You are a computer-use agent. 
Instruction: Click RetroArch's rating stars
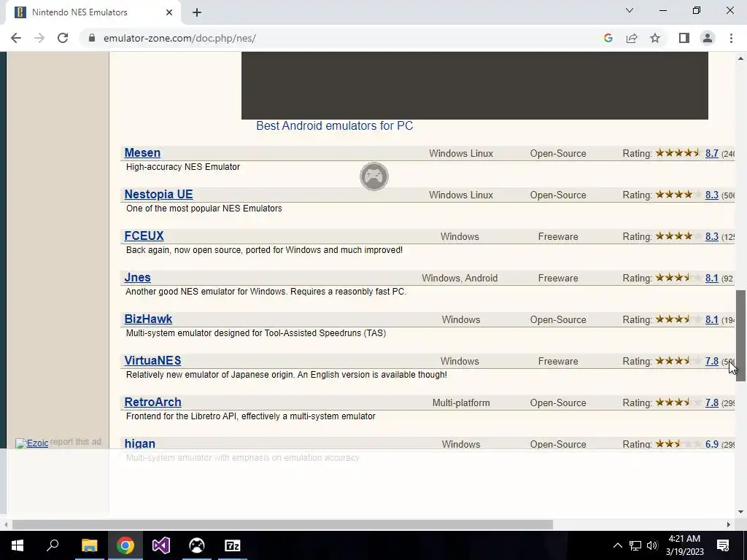pyautogui.click(x=678, y=402)
